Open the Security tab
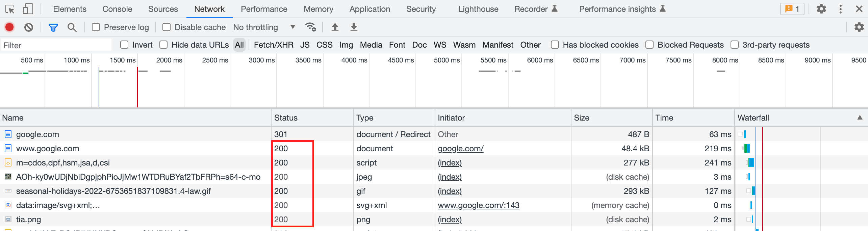 tap(421, 9)
